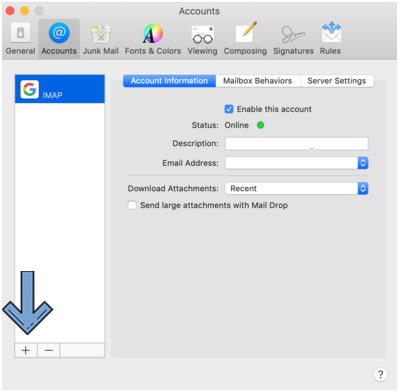The image size is (401, 392).
Task: Click the Status Online text
Action: click(236, 125)
